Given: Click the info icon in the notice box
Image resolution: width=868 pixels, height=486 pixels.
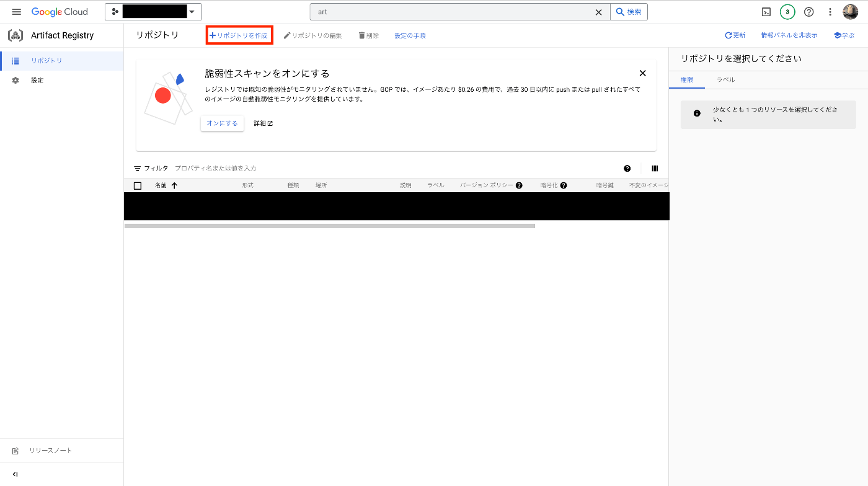Looking at the screenshot, I should click(697, 113).
